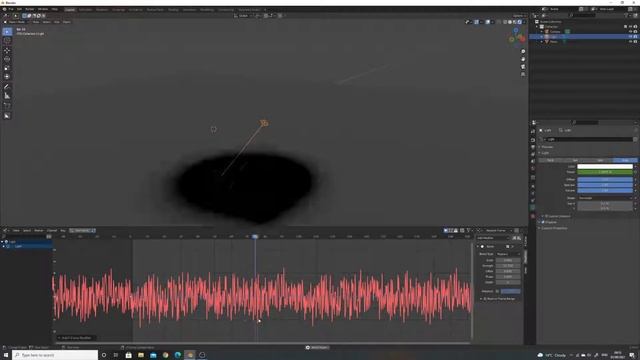The height and width of the screenshot is (360, 640).
Task: Open the World properties tab icon
Action: (x=533, y=168)
